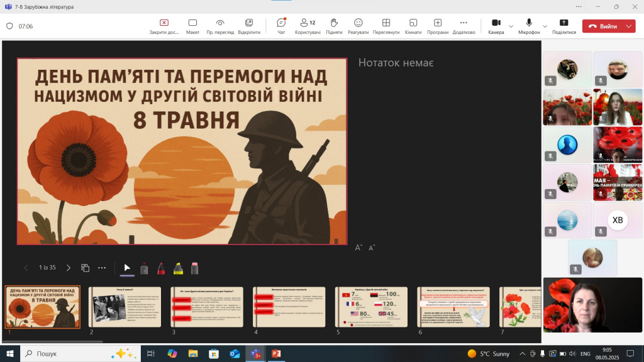644x362 pixels.
Task: Open the camera options chevron
Action: tap(513, 26)
